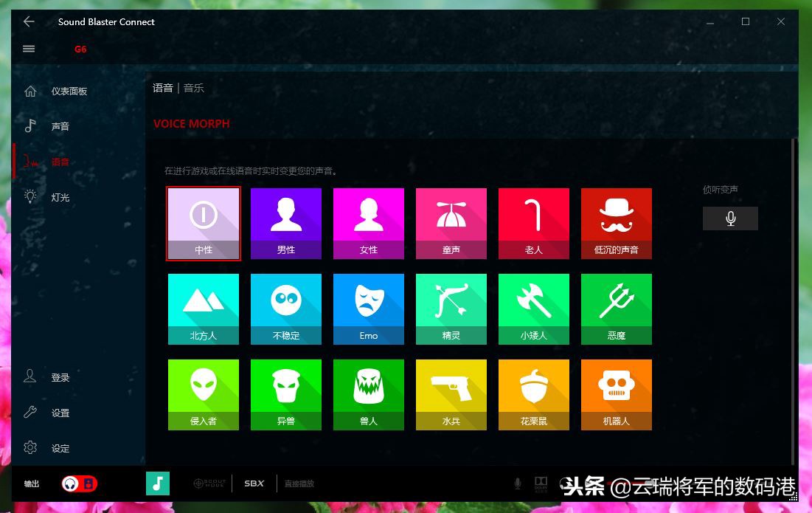Open the 声音 sound section
Image resolution: width=812 pixels, height=513 pixels.
pyautogui.click(x=77, y=126)
